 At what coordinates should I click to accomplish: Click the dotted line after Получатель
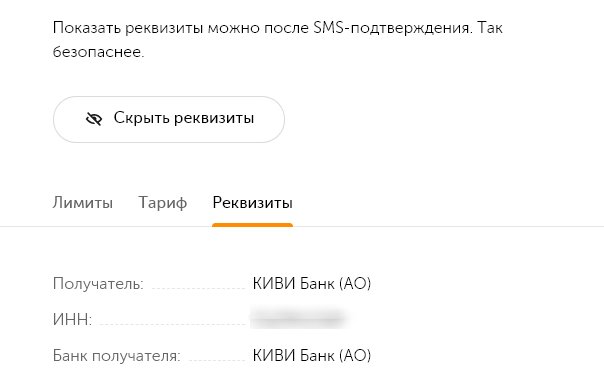click(198, 288)
